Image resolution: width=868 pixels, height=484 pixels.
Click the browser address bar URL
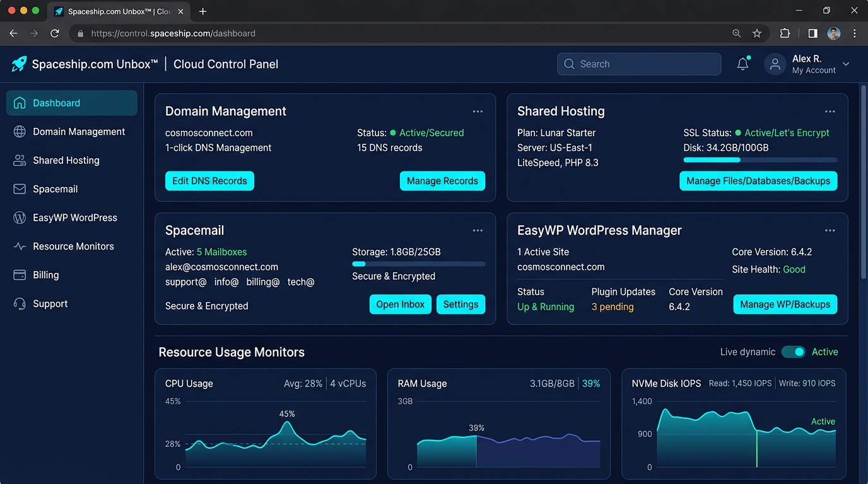[x=173, y=33]
